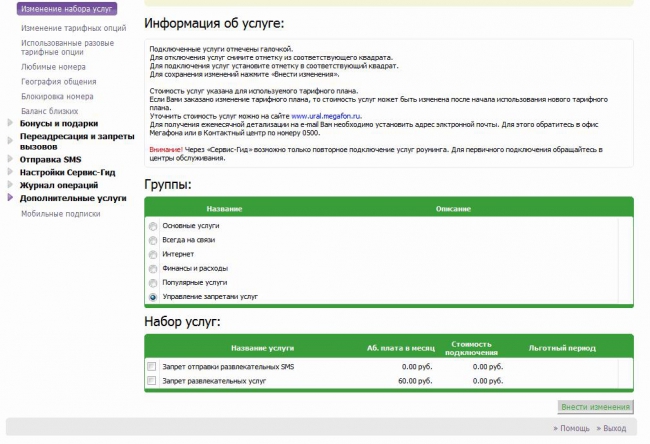
Task: Select "Управление запретами услуг" radio button
Action: click(153, 297)
